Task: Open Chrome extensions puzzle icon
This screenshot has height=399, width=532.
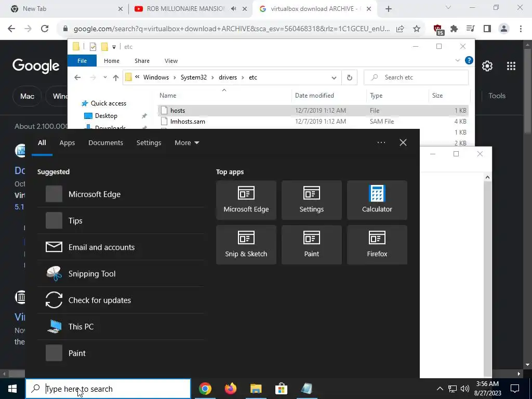Action: 454,29
